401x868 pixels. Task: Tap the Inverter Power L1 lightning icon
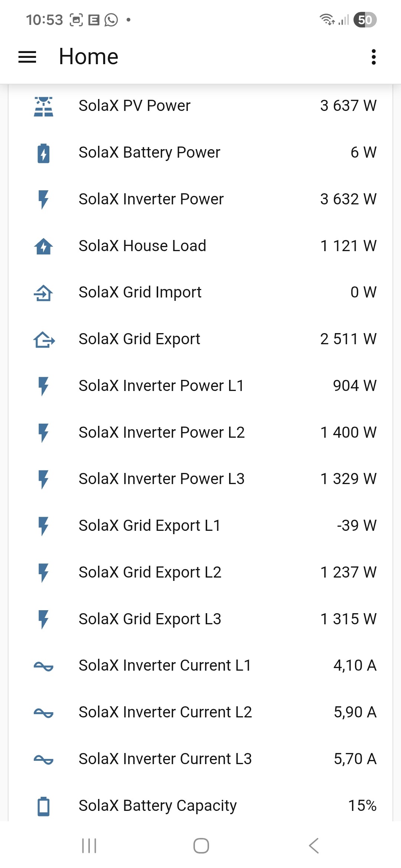(x=43, y=386)
